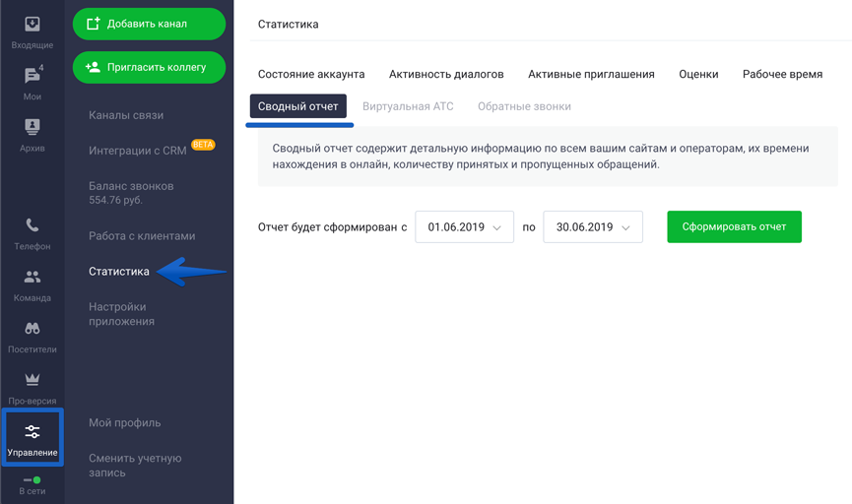Viewport: 852px width, 504px height.
Task: Open the Мои chats icon
Action: pos(33,75)
